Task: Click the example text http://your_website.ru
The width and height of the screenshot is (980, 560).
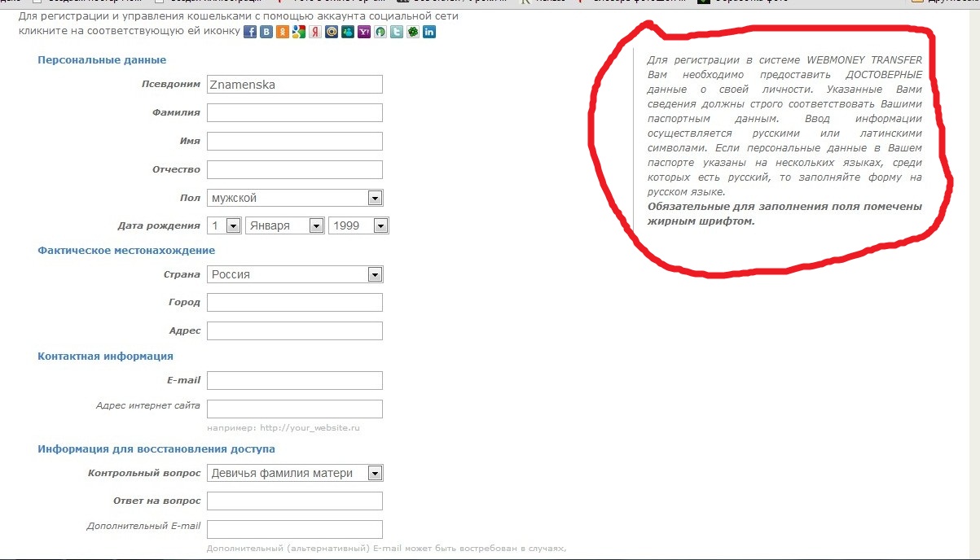Action: (x=310, y=428)
